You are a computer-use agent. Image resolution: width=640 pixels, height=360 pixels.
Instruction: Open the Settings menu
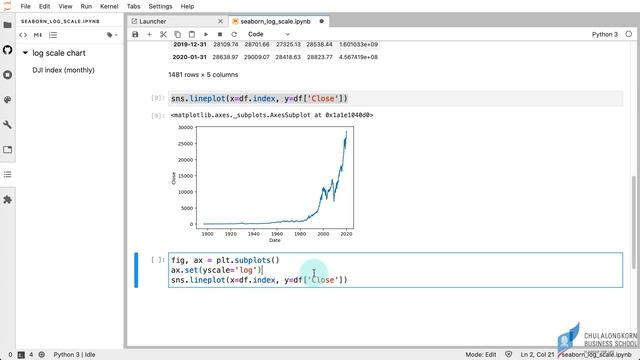point(160,7)
